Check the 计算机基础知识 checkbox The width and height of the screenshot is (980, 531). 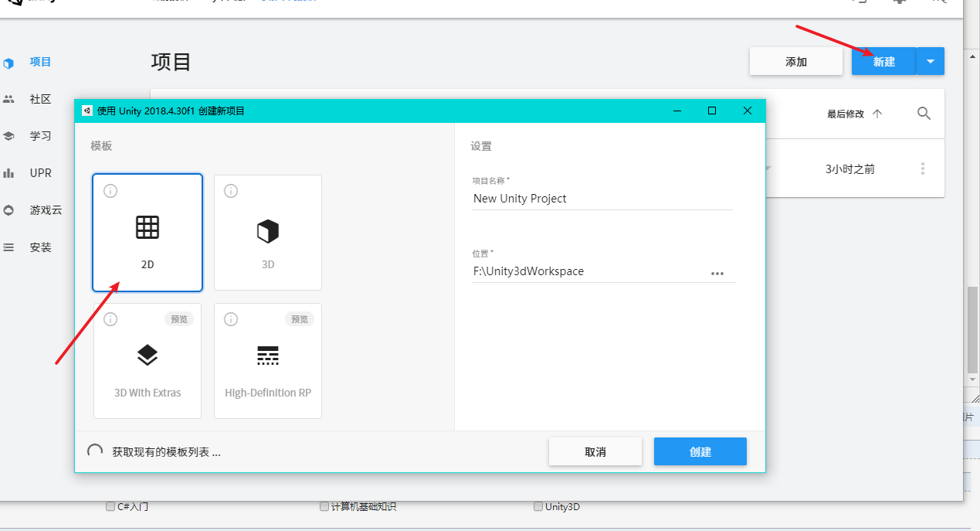click(324, 507)
